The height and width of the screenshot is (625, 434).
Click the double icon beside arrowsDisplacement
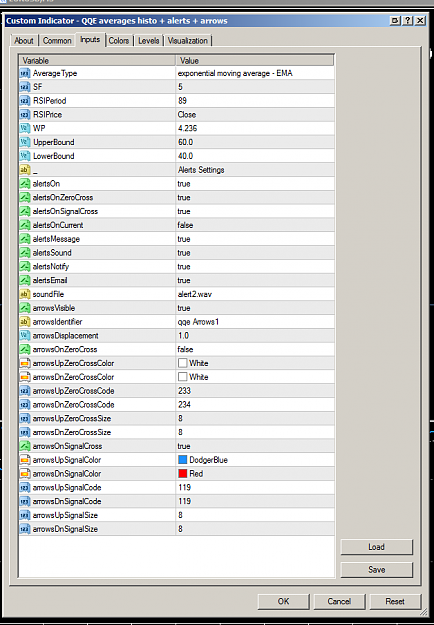[25, 336]
